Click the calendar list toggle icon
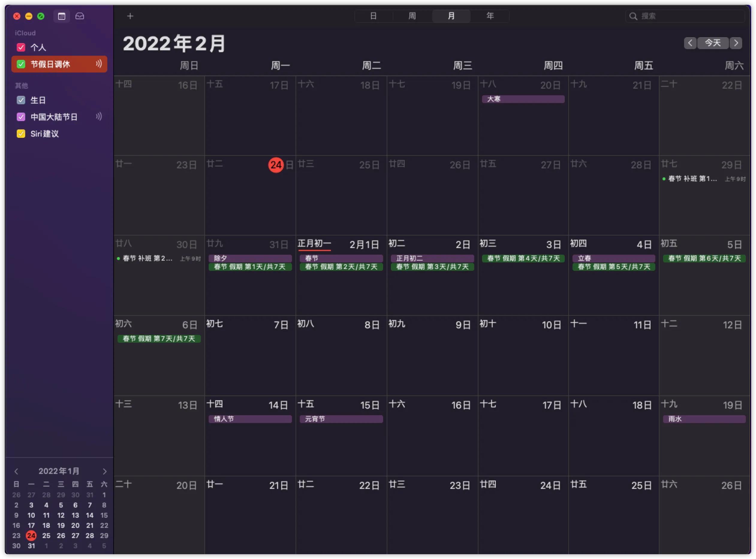Screen dimensions: 756x559 [x=62, y=16]
